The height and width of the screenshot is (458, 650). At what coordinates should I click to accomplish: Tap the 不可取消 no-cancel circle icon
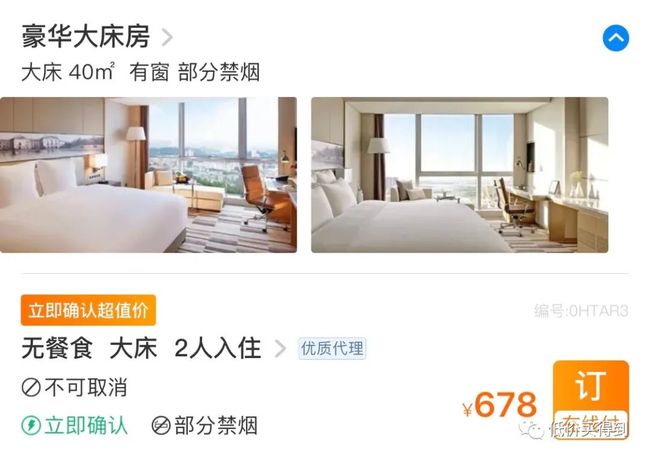click(31, 388)
